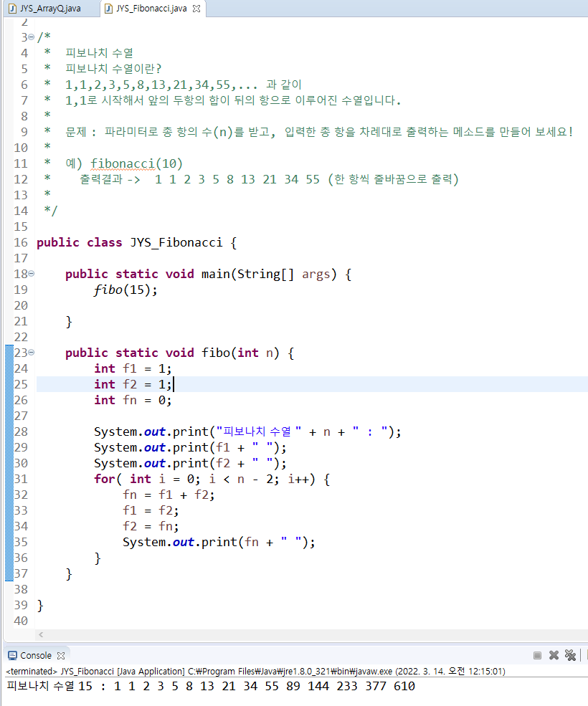Click the for loop header on line 31
The height and width of the screenshot is (706, 588).
pyautogui.click(x=212, y=479)
